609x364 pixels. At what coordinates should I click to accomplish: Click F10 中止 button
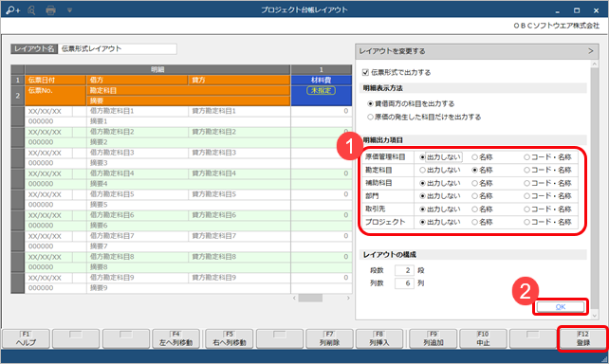tap(483, 338)
